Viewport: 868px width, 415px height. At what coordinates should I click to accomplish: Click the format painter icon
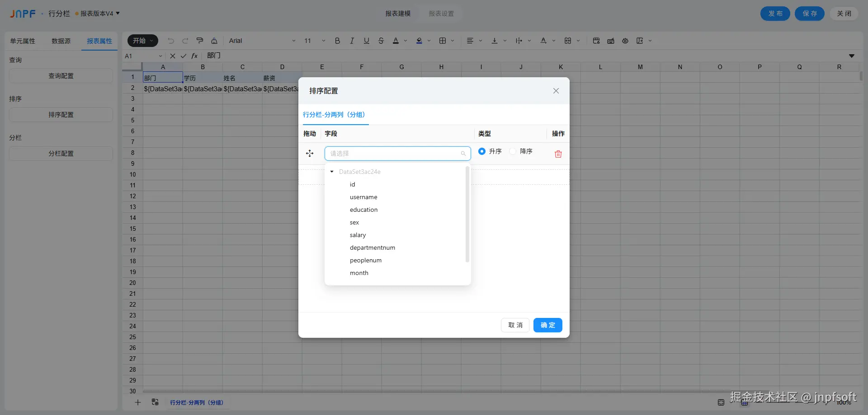[200, 41]
